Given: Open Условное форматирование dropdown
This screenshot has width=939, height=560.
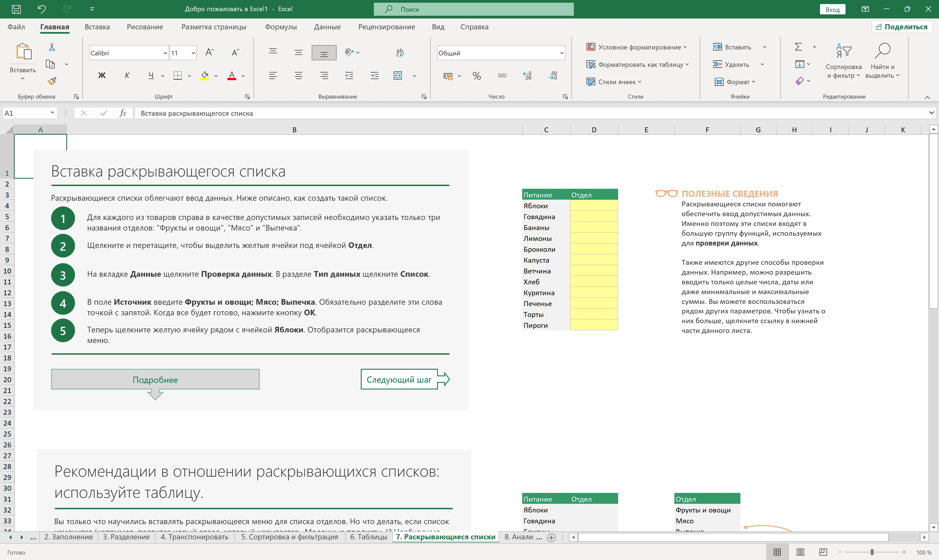Looking at the screenshot, I should [636, 47].
